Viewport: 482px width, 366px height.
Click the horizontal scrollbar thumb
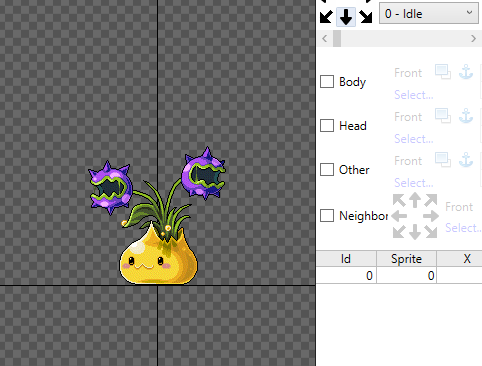[337, 39]
